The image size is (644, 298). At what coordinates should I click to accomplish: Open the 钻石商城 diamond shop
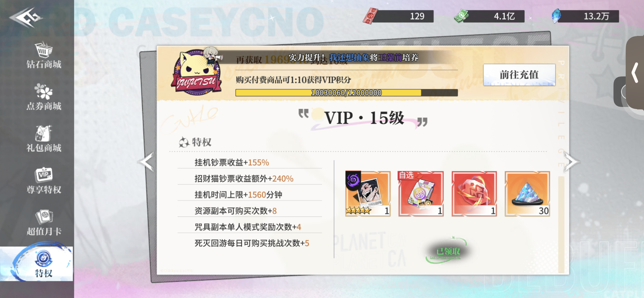44,55
